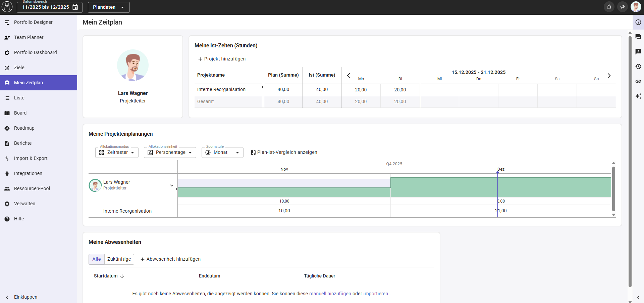
Task: Select the Alle absences filter
Action: (x=97, y=259)
